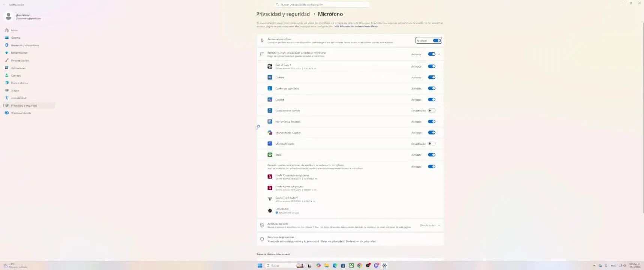Click the Grabadora de sonido icon
Image resolution: width=644 pixels, height=270 pixels.
(x=270, y=111)
